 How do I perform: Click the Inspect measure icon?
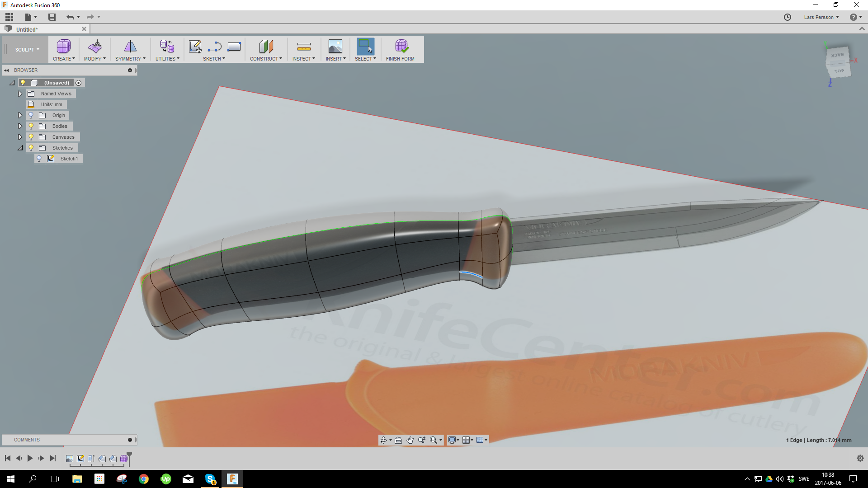pyautogui.click(x=303, y=47)
